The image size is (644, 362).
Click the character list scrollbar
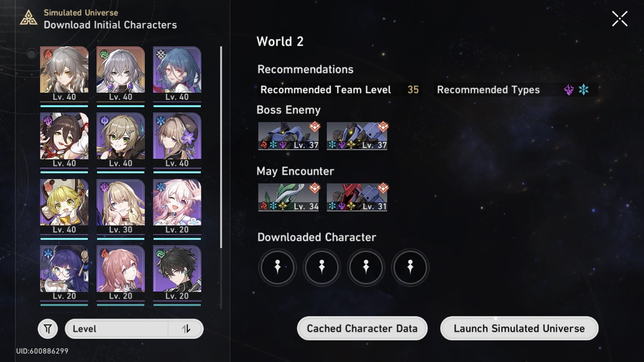[x=221, y=147]
